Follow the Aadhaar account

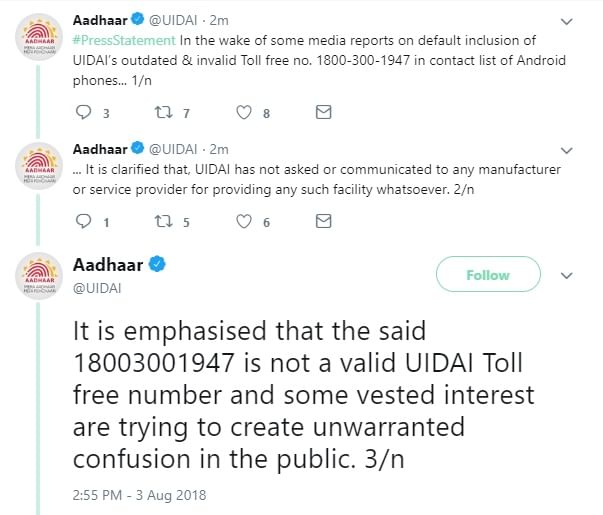(488, 275)
